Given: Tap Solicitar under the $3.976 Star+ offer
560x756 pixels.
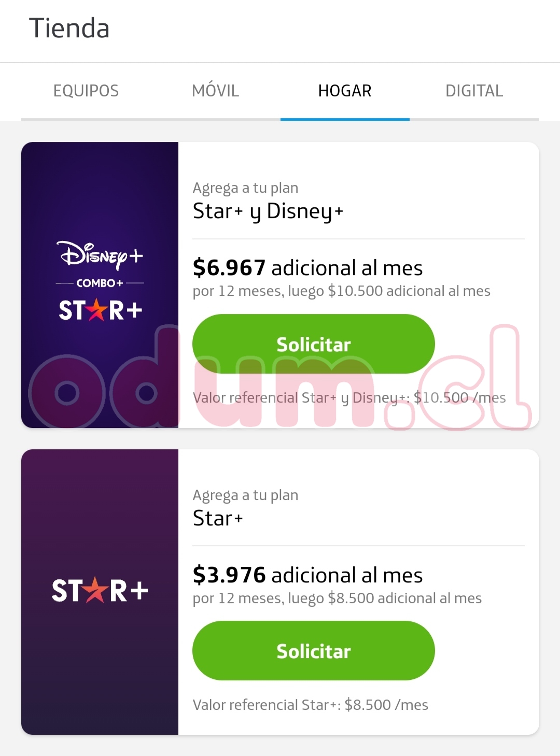Looking at the screenshot, I should (313, 651).
